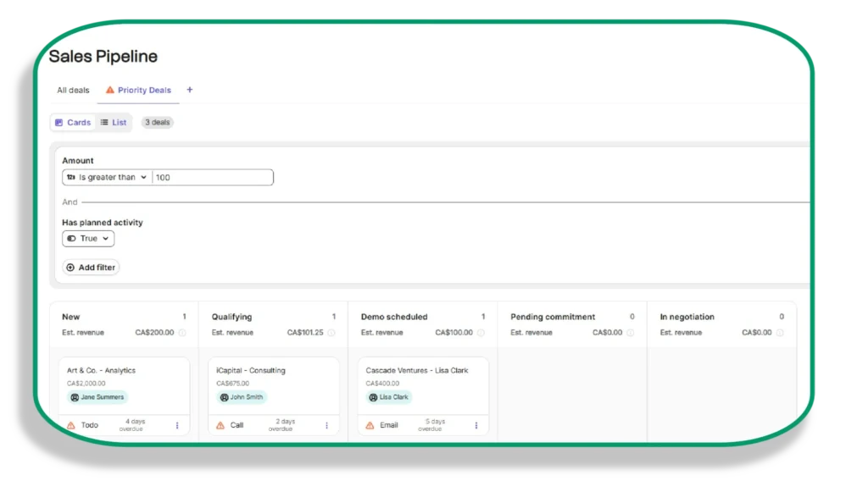Viewport: 868px width, 481px height.
Task: Click the '4 days overdue' text
Action: (132, 425)
